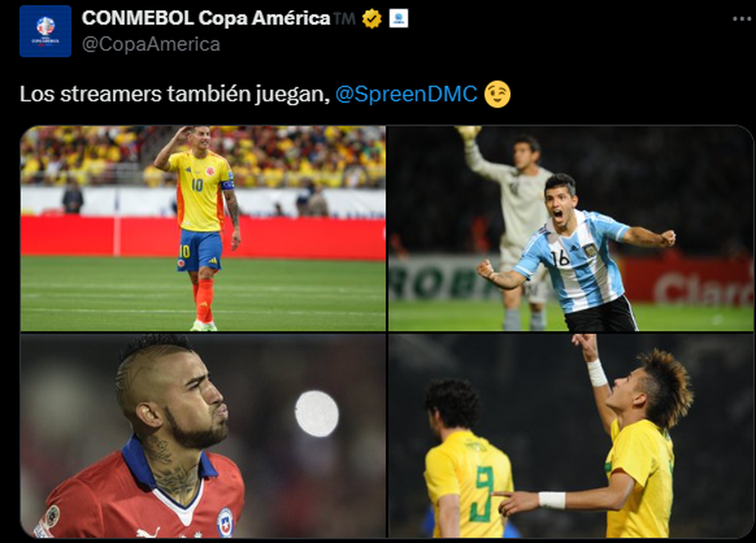756x543 pixels.
Task: Open the red Chile jersey player photo
Action: click(203, 435)
